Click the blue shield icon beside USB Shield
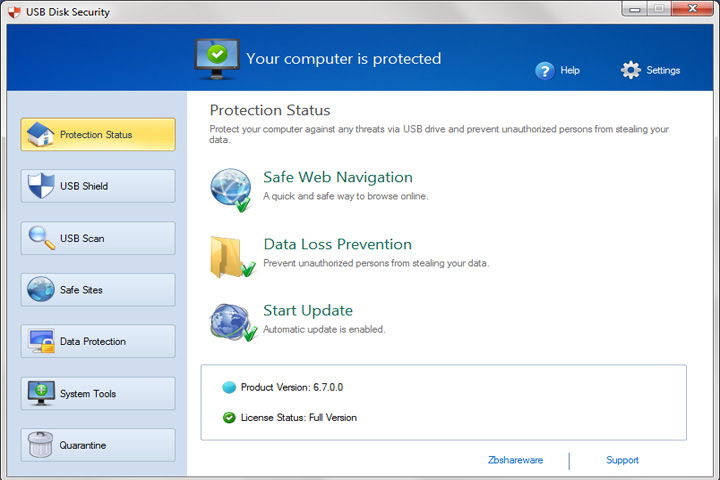Screen dimensions: 720x480 pos(41,185)
